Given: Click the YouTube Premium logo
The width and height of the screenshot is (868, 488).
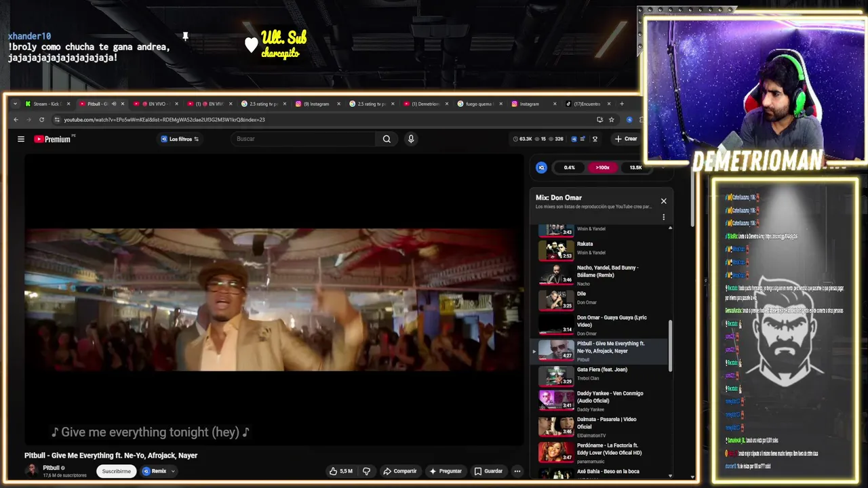Looking at the screenshot, I should click(53, 139).
